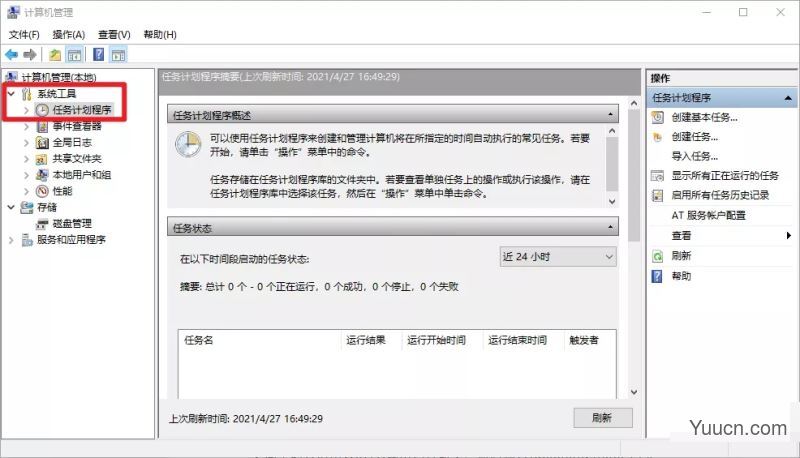Viewport: 800px width, 458px height.
Task: Click the main pane scroll up arrow
Action: [634, 104]
